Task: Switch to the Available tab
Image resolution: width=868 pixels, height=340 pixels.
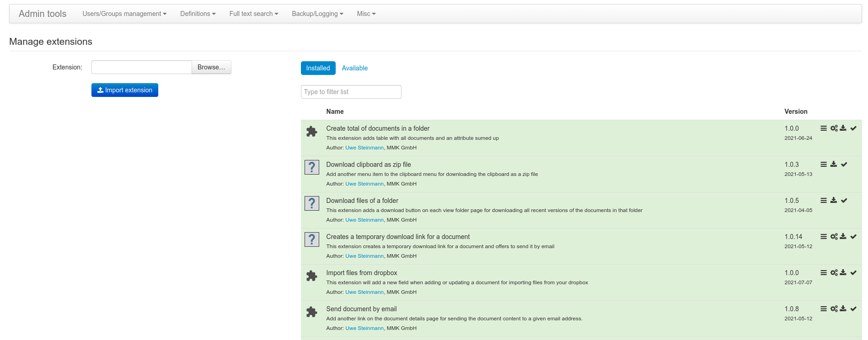Action: (x=354, y=68)
